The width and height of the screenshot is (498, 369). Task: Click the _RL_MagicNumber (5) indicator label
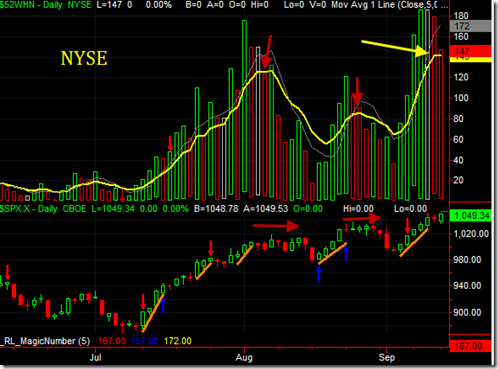coord(45,341)
